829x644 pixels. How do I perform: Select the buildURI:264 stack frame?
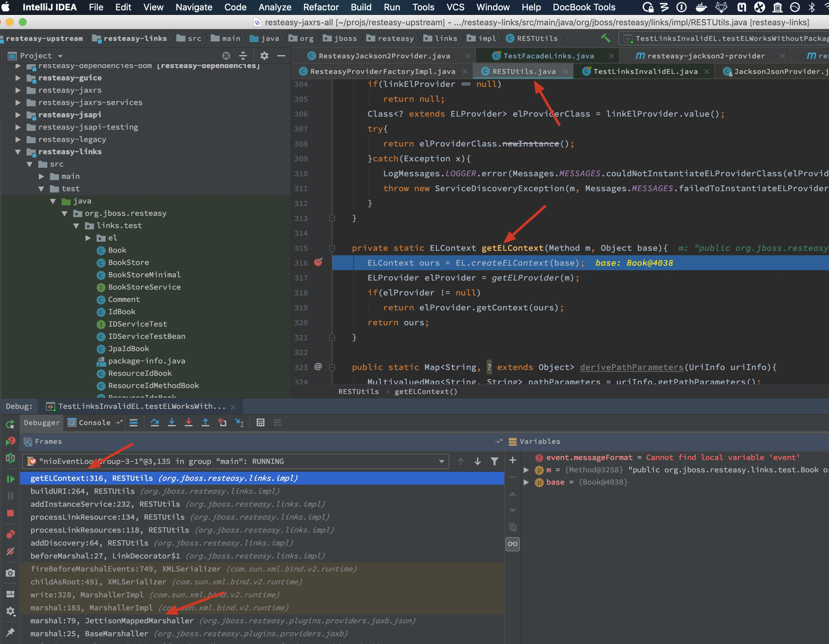(x=82, y=491)
